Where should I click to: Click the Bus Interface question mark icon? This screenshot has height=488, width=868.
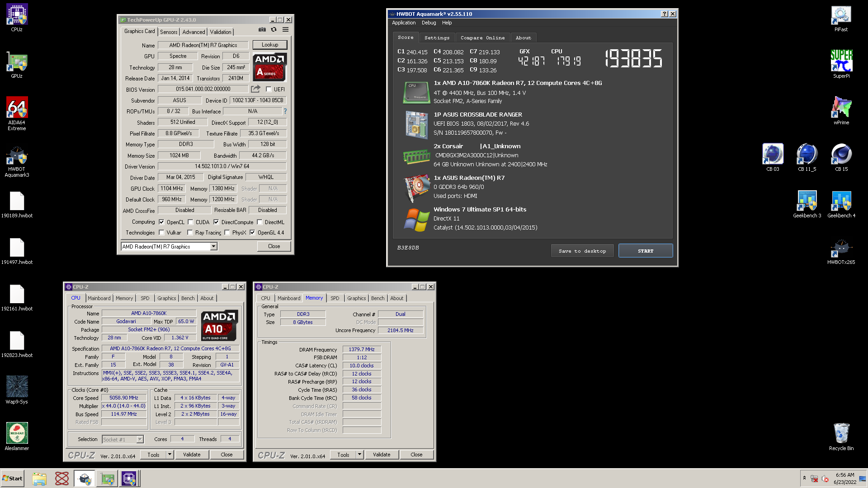(x=285, y=111)
